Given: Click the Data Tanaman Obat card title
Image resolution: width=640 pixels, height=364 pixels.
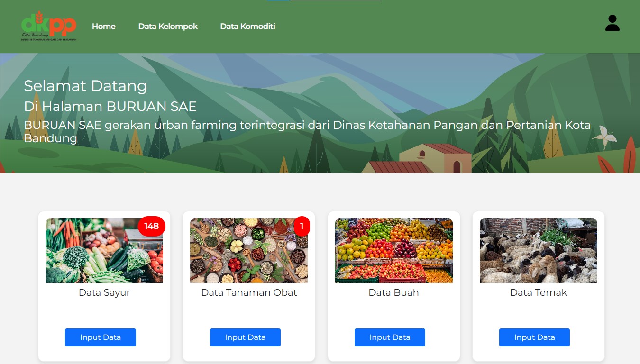Looking at the screenshot, I should (249, 292).
